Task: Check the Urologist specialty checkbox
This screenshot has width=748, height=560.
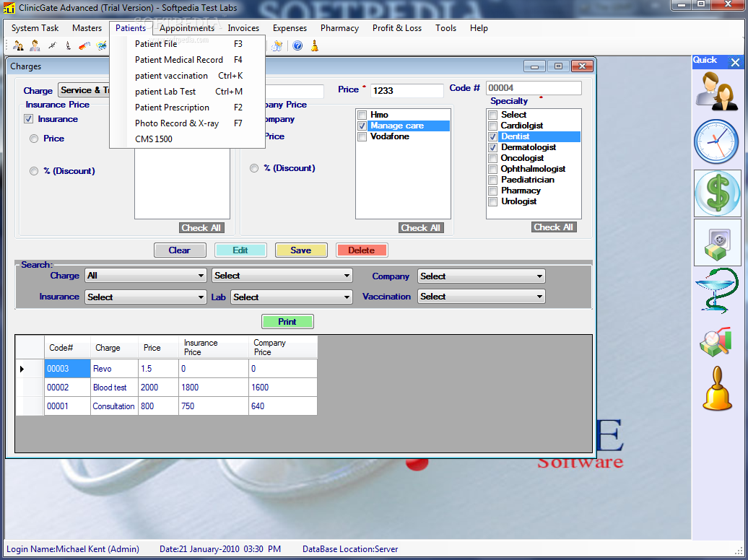Action: [x=493, y=202]
